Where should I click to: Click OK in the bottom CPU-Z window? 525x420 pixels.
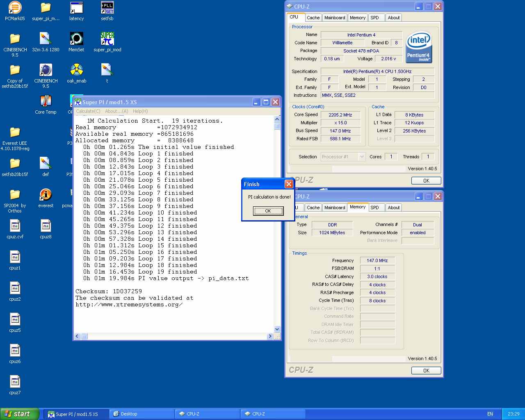426,370
